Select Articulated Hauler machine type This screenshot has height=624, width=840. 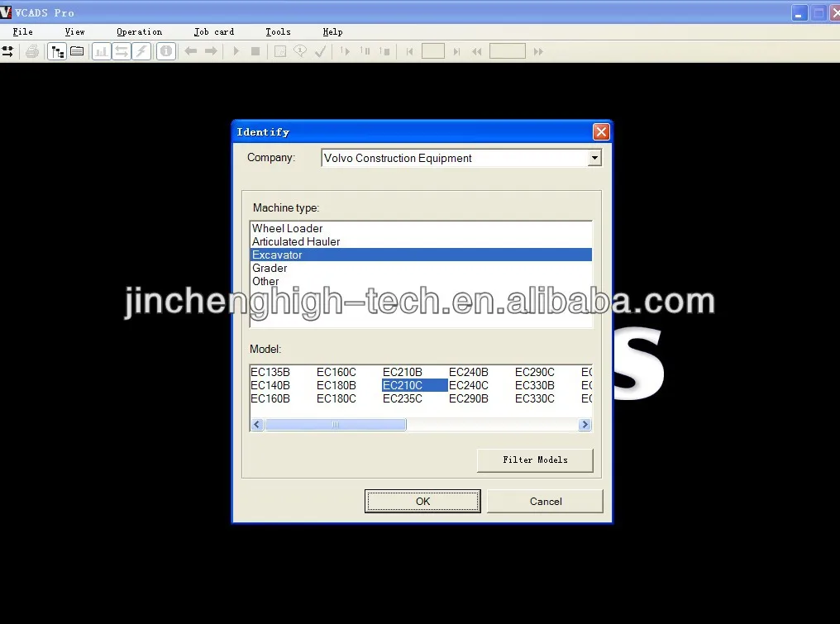point(421,241)
